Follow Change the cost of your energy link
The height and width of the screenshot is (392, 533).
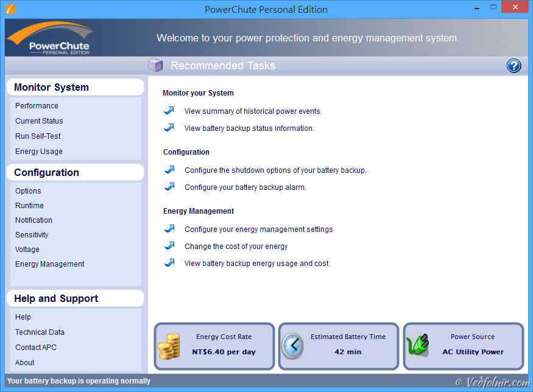[236, 247]
